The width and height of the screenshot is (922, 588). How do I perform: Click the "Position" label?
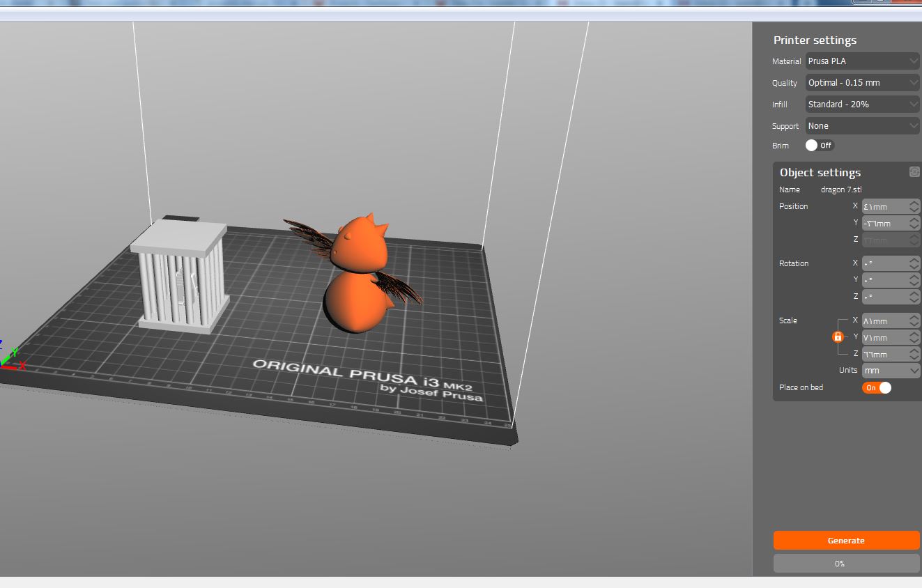pyautogui.click(x=794, y=206)
